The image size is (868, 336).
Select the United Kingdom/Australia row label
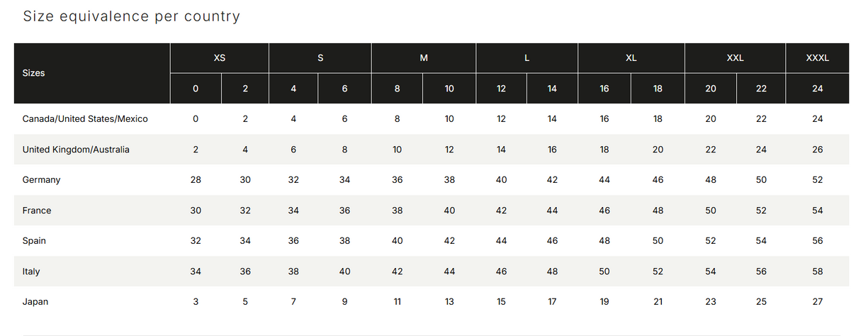click(x=76, y=150)
